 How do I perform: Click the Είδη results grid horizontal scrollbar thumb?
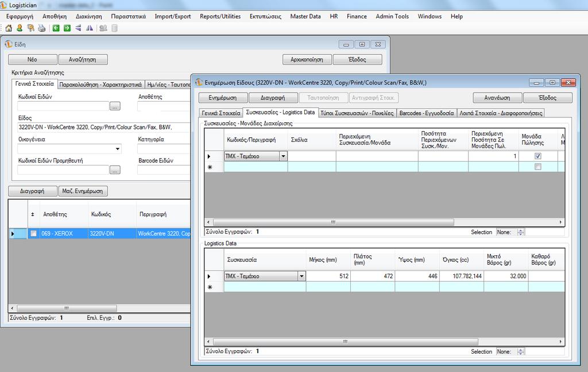point(67,308)
